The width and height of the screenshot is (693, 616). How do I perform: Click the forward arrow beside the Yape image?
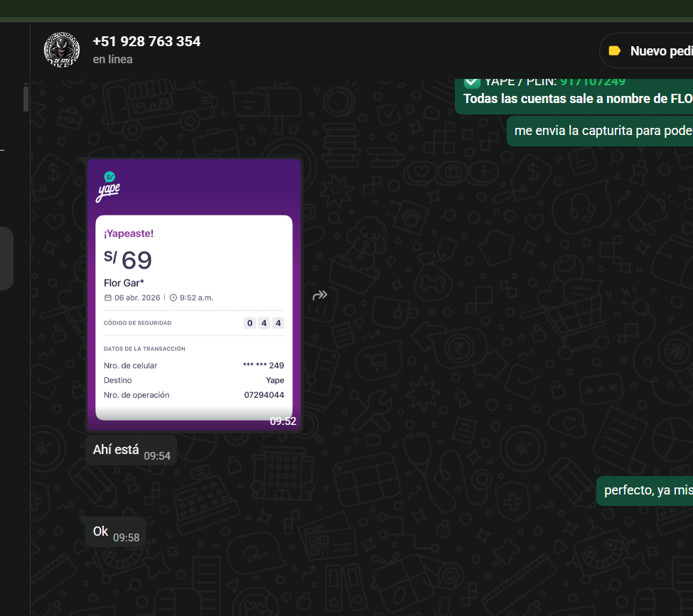tap(320, 295)
